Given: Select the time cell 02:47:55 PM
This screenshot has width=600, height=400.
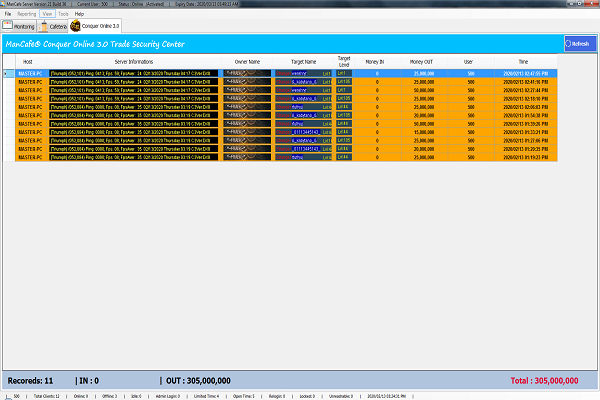Looking at the screenshot, I should (x=526, y=73).
